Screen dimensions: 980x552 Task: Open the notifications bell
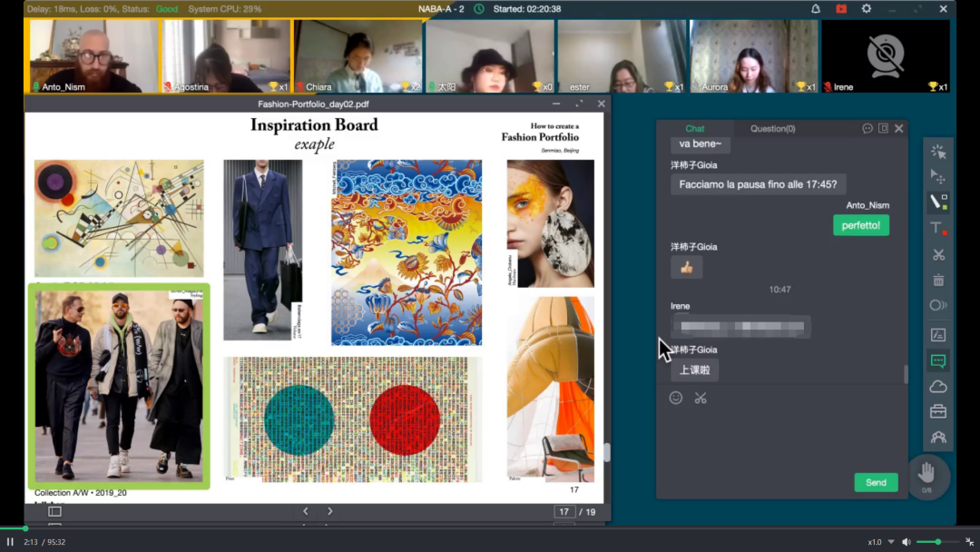[x=816, y=9]
